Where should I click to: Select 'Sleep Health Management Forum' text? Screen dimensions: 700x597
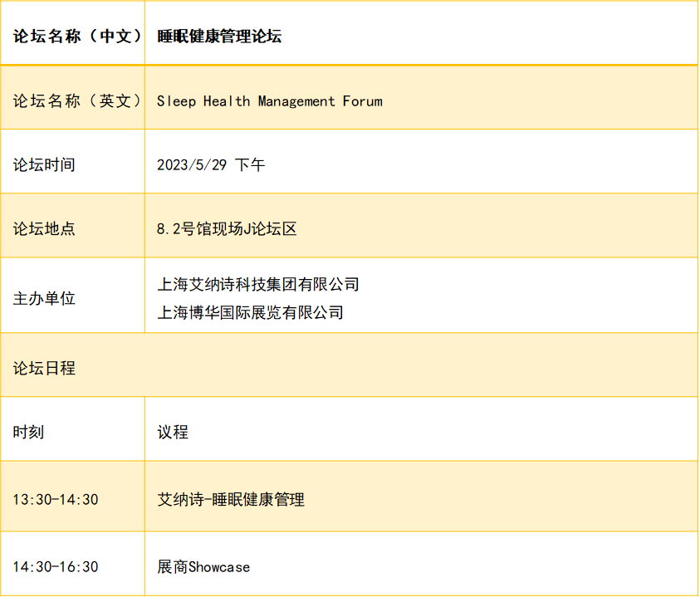[270, 101]
